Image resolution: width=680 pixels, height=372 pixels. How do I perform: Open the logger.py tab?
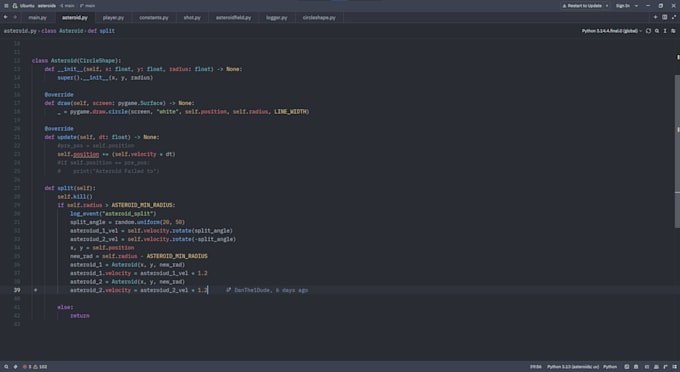[x=276, y=18]
